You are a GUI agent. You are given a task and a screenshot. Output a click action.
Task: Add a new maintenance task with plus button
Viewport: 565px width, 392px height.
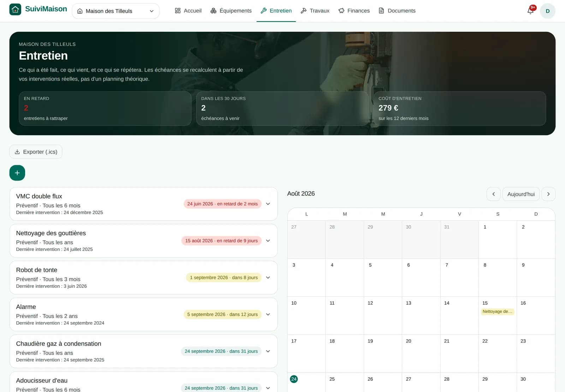tap(17, 173)
